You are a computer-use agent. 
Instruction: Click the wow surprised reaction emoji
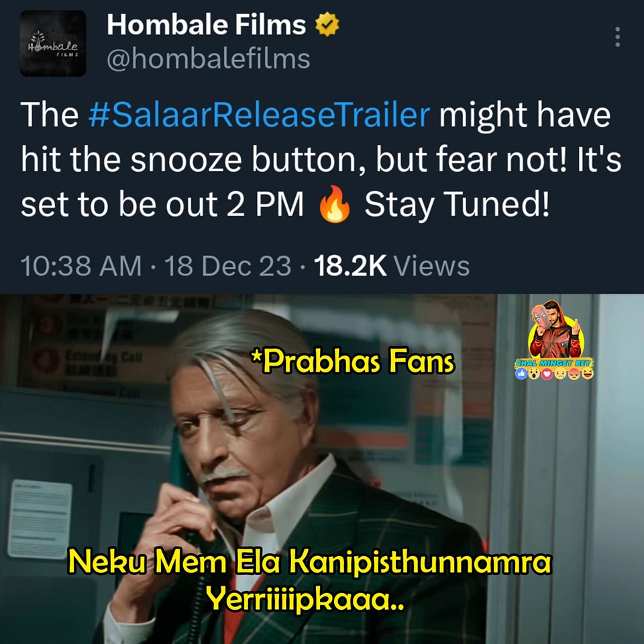534,374
